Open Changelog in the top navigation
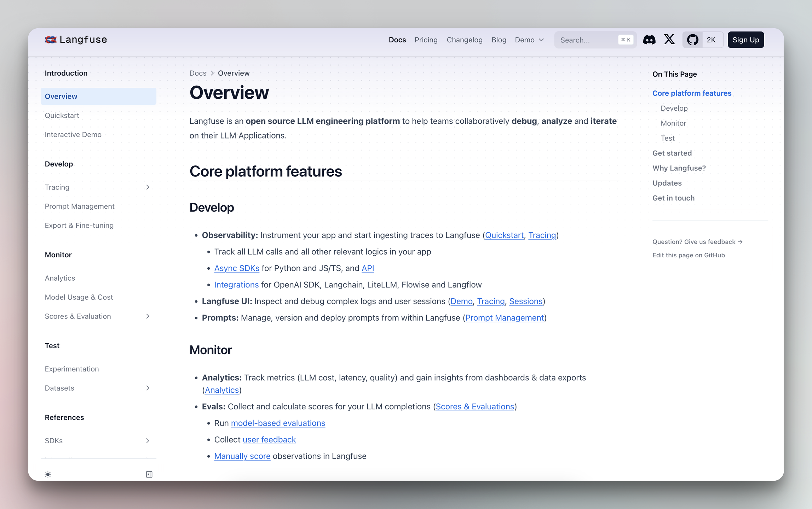Screen dimensions: 812x509 click(x=464, y=40)
